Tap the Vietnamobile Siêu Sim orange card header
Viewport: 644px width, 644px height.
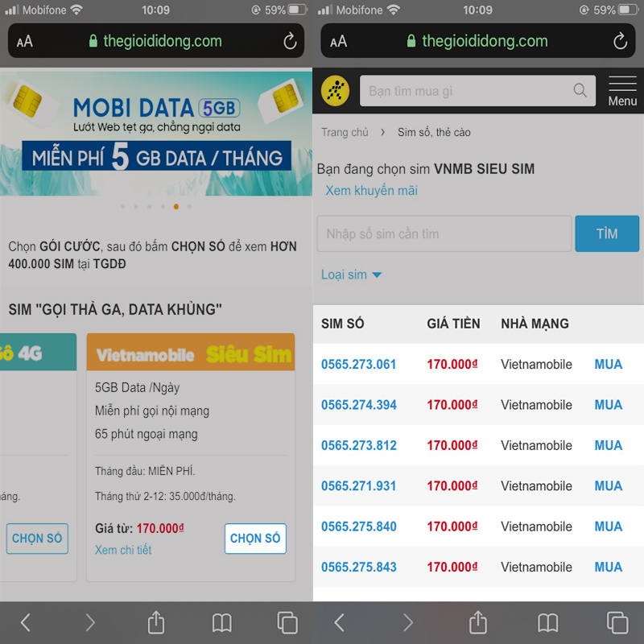click(191, 353)
